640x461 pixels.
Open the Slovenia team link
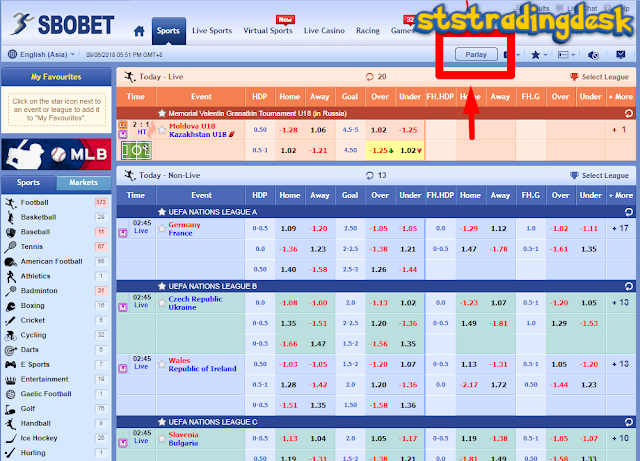(183, 434)
